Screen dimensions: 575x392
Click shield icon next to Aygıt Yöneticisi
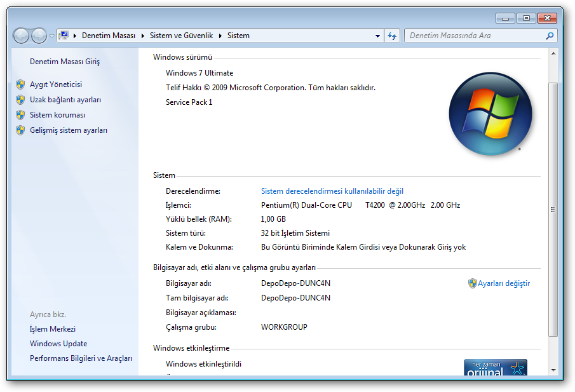(20, 84)
